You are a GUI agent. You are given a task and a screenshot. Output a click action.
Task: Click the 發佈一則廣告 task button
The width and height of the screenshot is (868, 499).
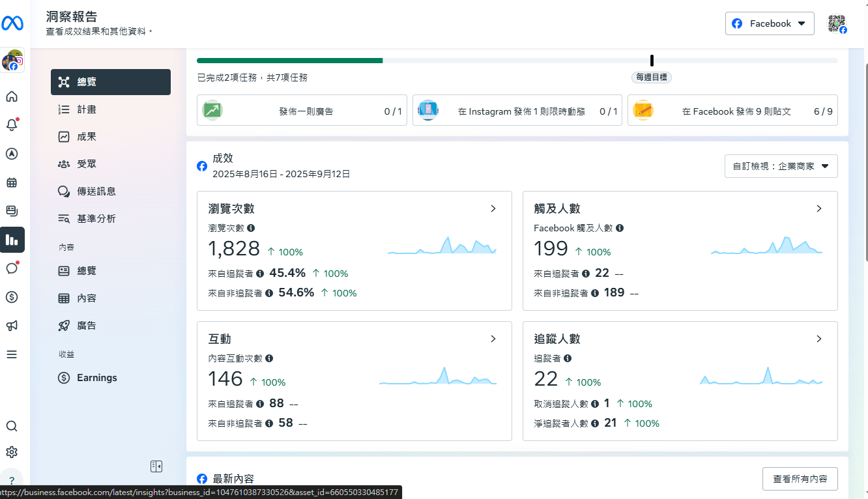coord(302,111)
